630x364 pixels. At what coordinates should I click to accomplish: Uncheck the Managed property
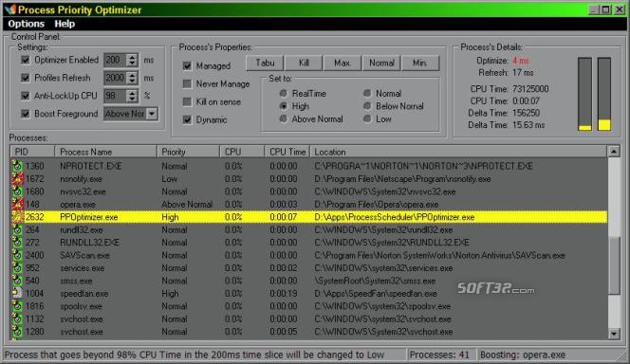click(x=187, y=65)
